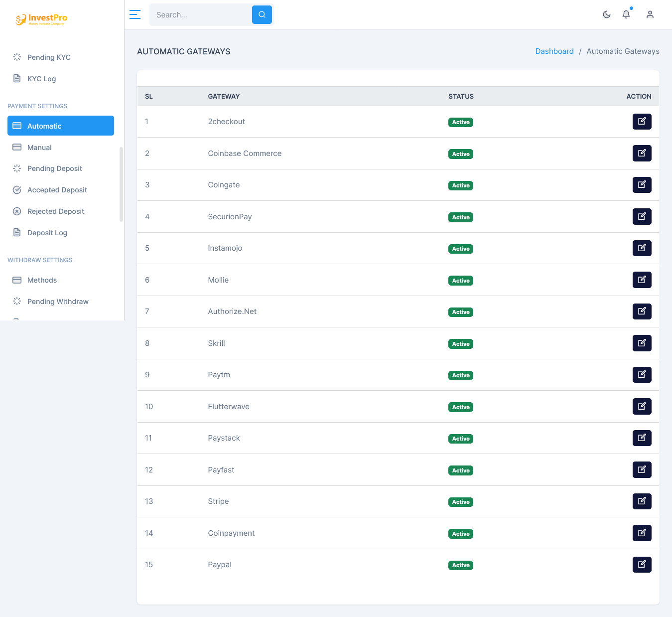
Task: Toggle the sidebar hamburger menu icon
Action: [x=135, y=14]
